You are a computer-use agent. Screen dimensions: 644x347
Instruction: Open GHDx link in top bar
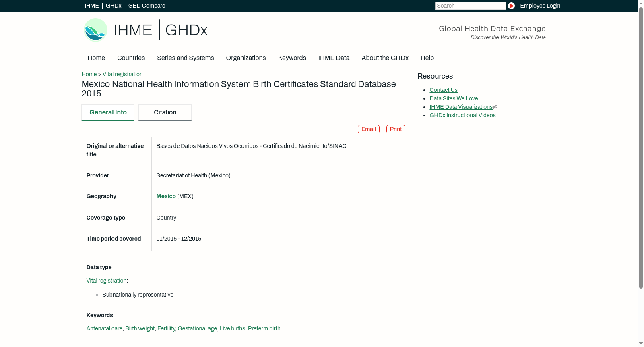pyautogui.click(x=114, y=6)
